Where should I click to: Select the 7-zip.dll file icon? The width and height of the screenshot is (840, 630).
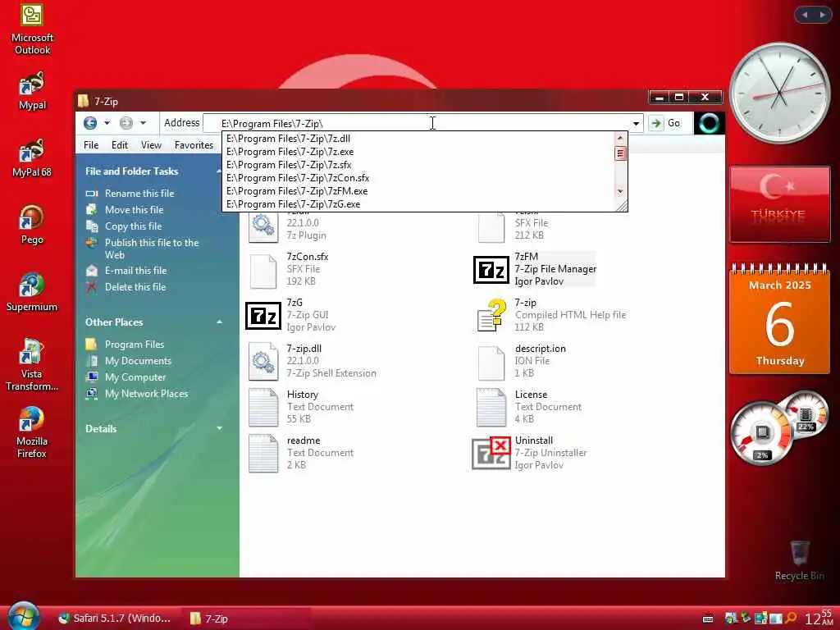tap(263, 362)
